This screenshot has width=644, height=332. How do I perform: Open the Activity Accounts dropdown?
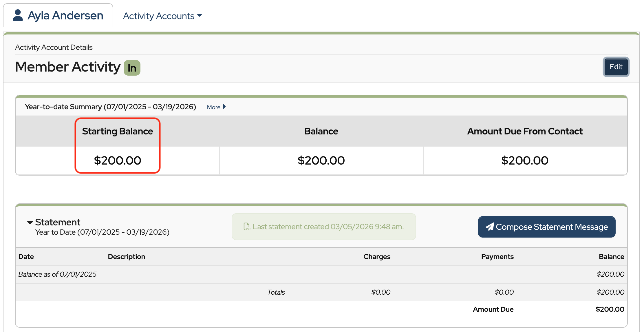(162, 16)
